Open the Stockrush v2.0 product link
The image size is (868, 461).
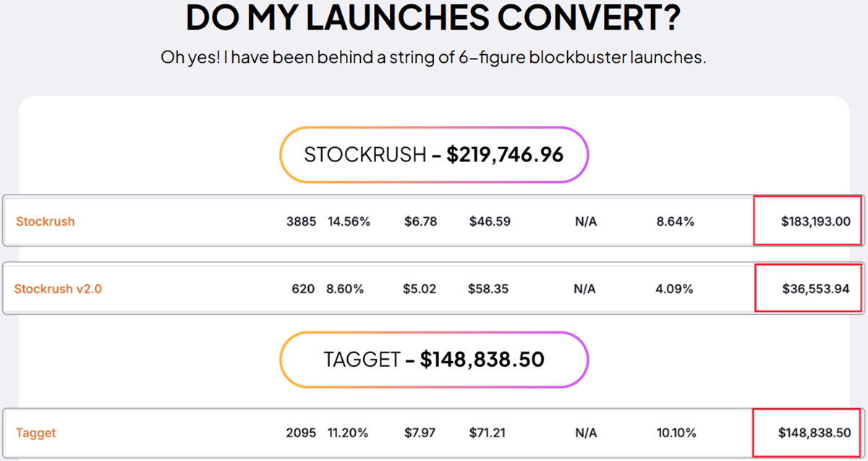58,289
